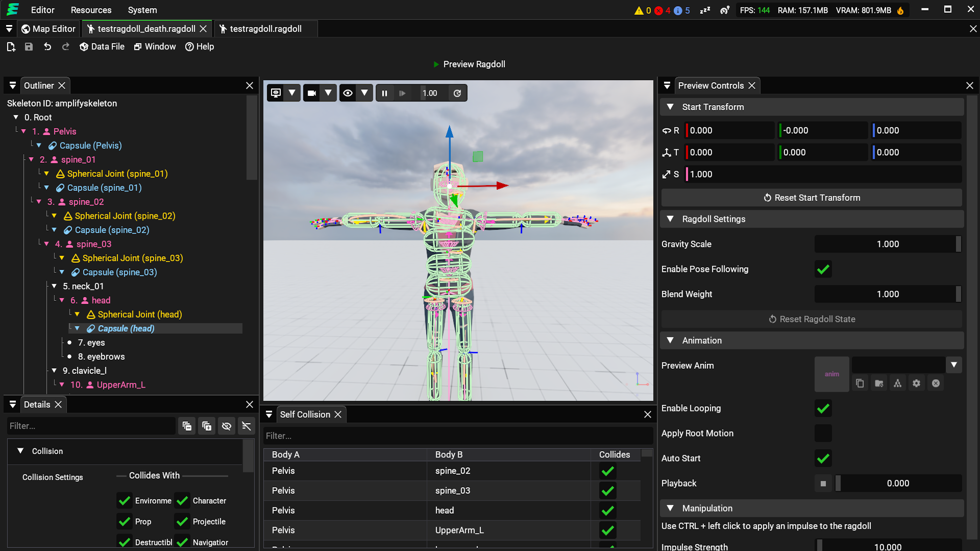Image resolution: width=980 pixels, height=551 pixels.
Task: Stop animation playback square button
Action: (x=823, y=483)
